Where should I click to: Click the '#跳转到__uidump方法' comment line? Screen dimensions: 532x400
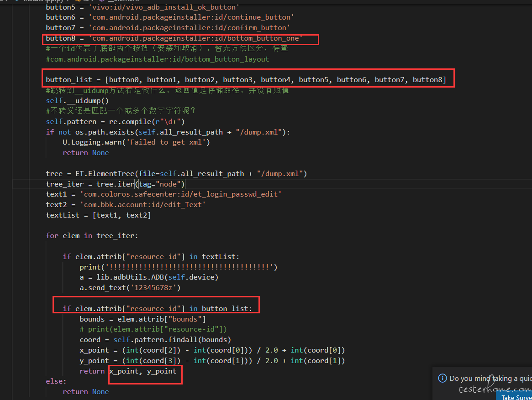(x=167, y=90)
